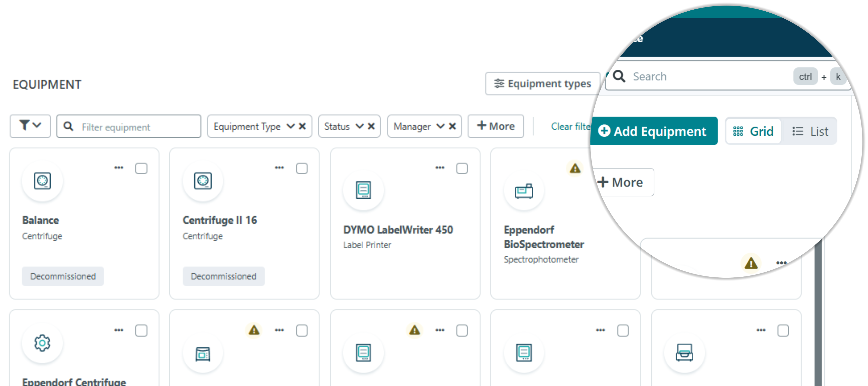Viewport: 868px width, 386px height.
Task: Open the filter funnel dropdown
Action: click(x=30, y=126)
